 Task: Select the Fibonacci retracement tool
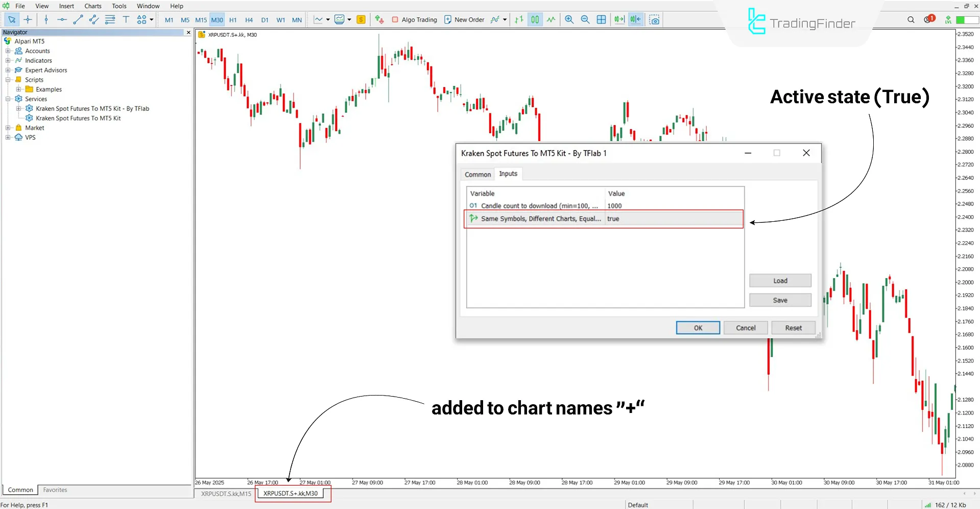click(x=110, y=19)
